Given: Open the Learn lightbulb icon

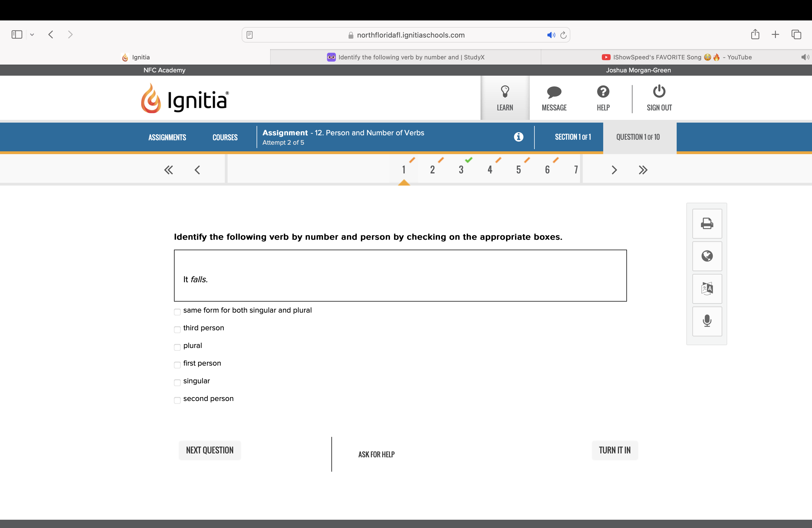Looking at the screenshot, I should point(505,98).
